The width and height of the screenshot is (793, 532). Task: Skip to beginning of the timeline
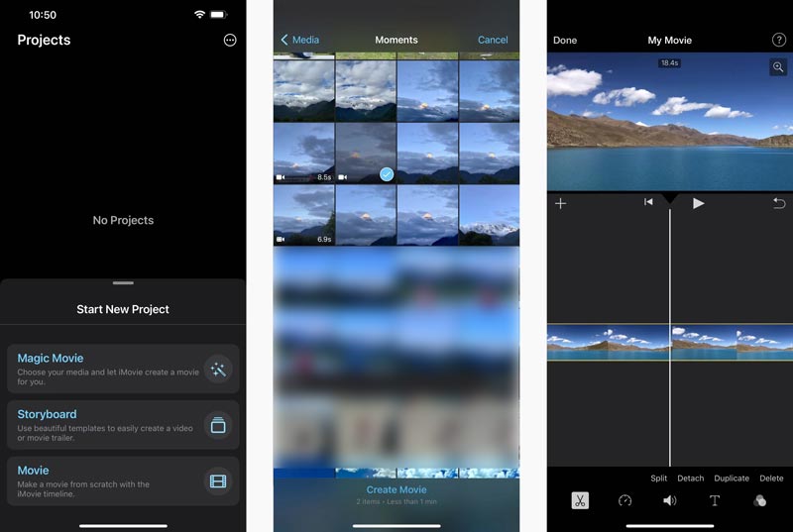[648, 202]
